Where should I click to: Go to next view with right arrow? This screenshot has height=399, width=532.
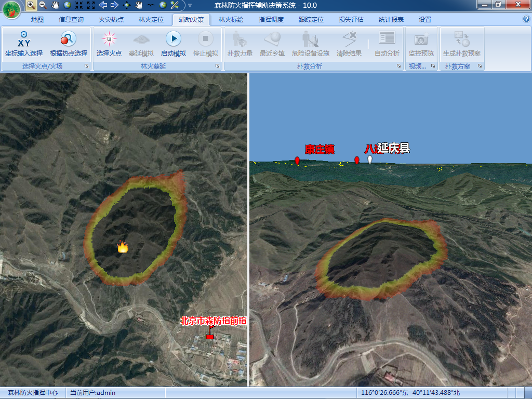point(115,5)
